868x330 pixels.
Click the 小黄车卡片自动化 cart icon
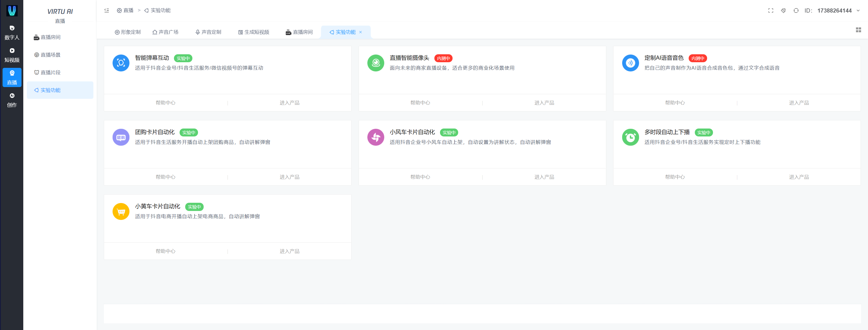point(121,211)
